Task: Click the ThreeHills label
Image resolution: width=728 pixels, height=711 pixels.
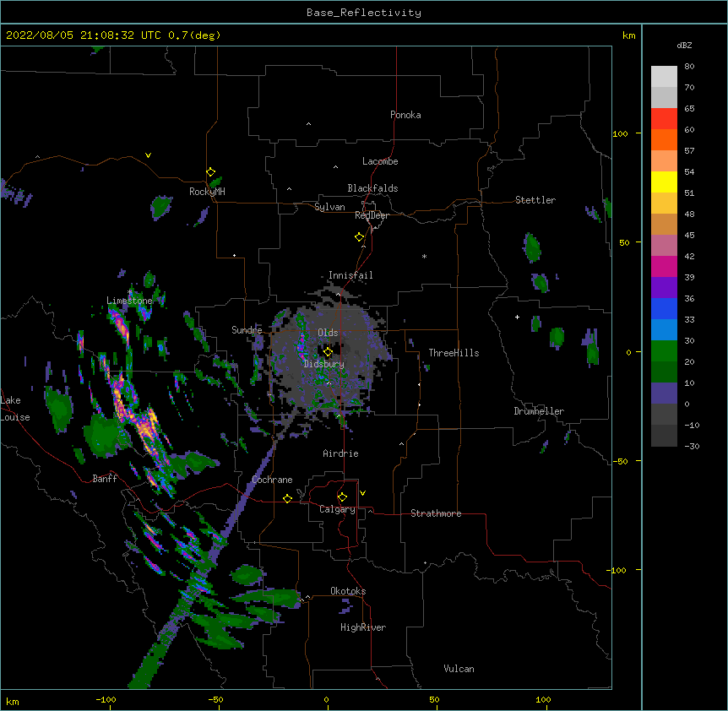Action: (x=454, y=353)
